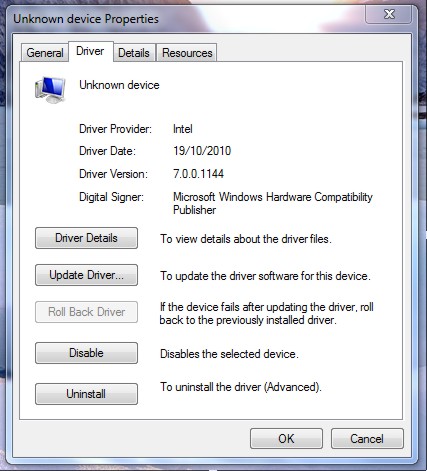Uninstall the driver using Uninstall button
The height and width of the screenshot is (471, 427).
tap(86, 394)
